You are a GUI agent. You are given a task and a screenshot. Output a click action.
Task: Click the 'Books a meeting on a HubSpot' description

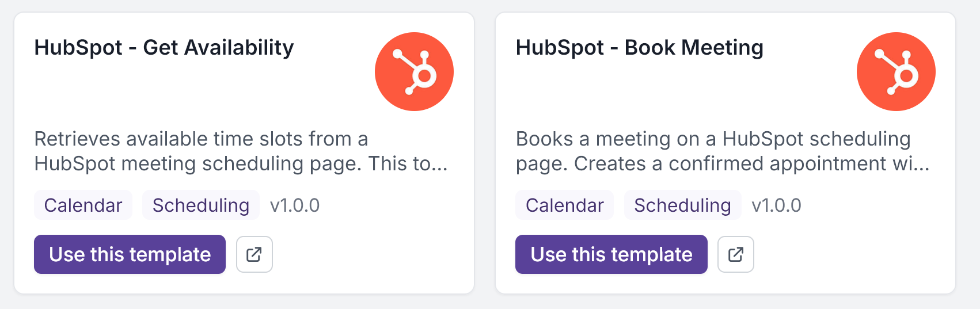click(x=723, y=151)
